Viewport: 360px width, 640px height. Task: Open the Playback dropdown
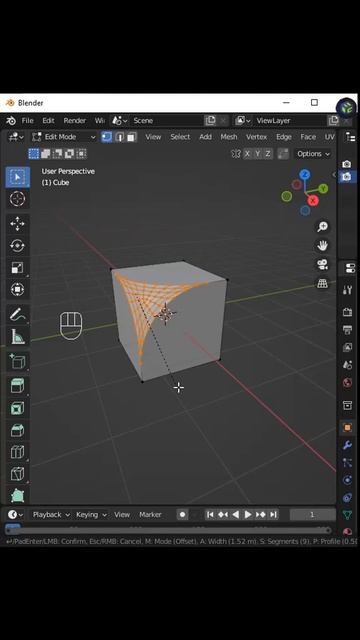[x=51, y=515]
